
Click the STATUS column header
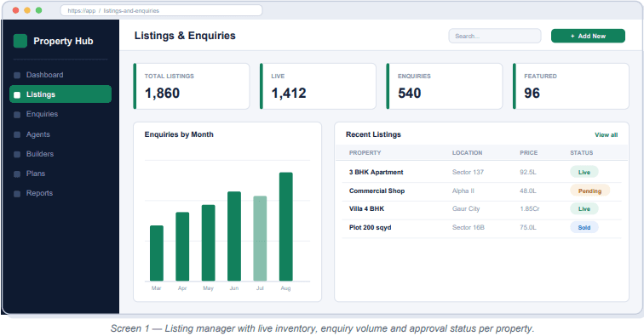(582, 153)
